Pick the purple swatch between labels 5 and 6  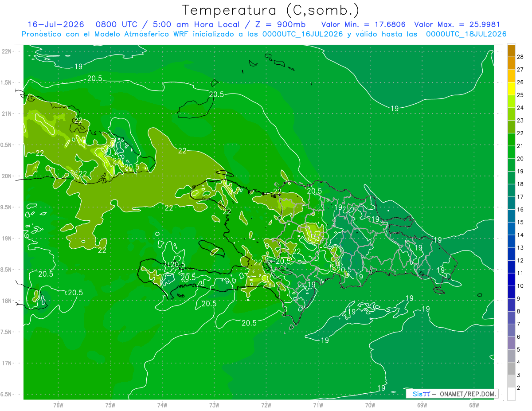(511, 343)
